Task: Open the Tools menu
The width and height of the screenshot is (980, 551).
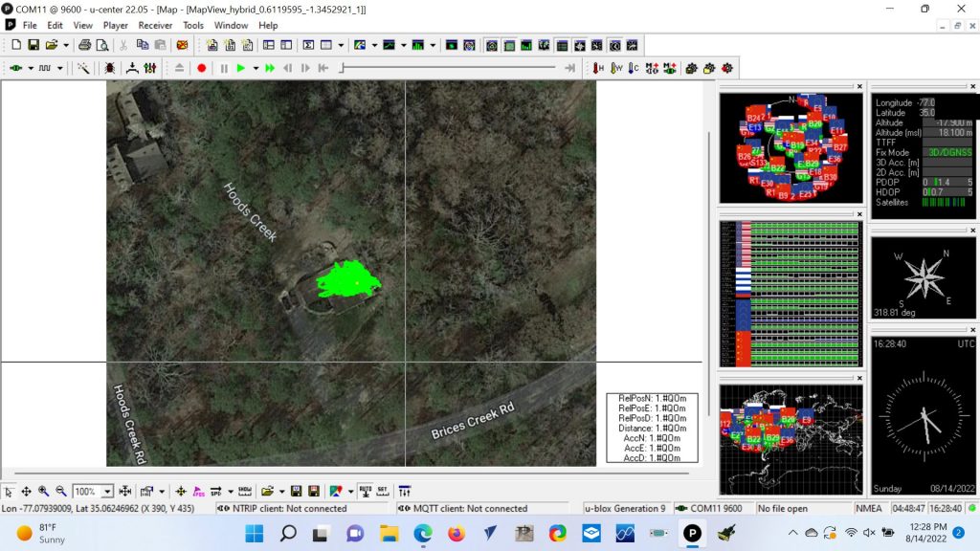Action: [x=193, y=25]
